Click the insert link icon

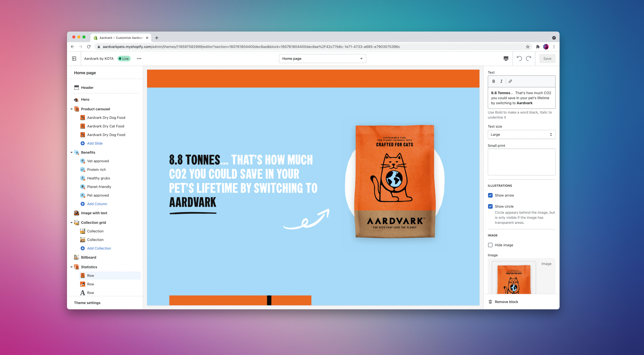pos(510,81)
